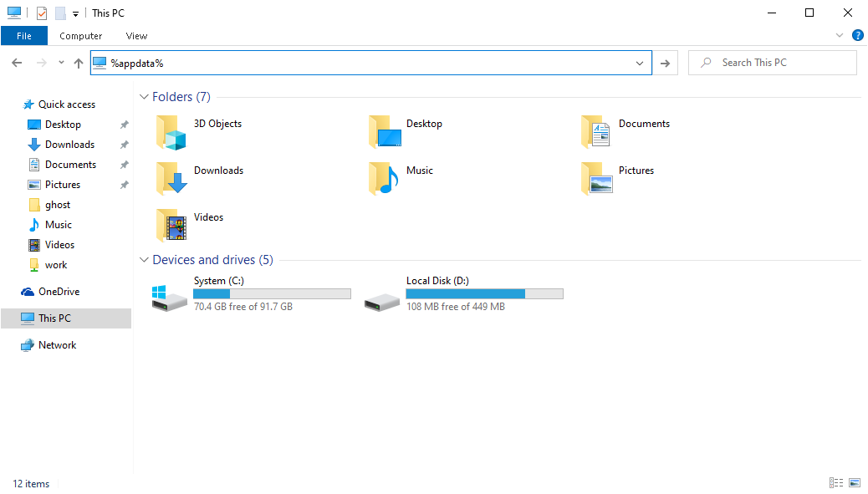Click the New folder icon in title bar
The image size is (868, 494).
(x=60, y=13)
